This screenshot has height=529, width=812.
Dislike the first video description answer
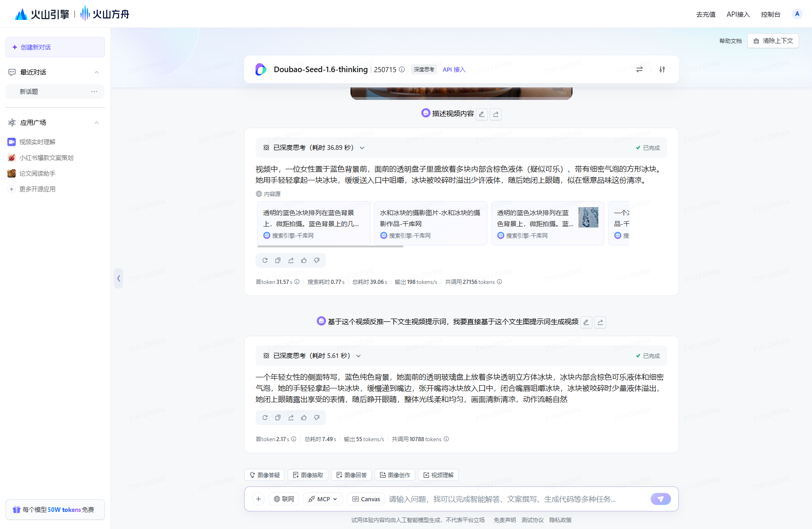click(317, 260)
